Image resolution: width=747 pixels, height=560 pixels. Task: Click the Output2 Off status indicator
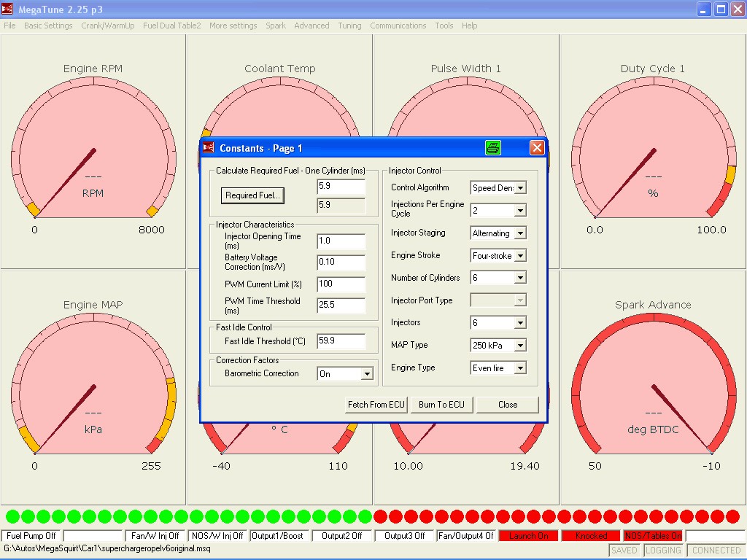coord(342,536)
